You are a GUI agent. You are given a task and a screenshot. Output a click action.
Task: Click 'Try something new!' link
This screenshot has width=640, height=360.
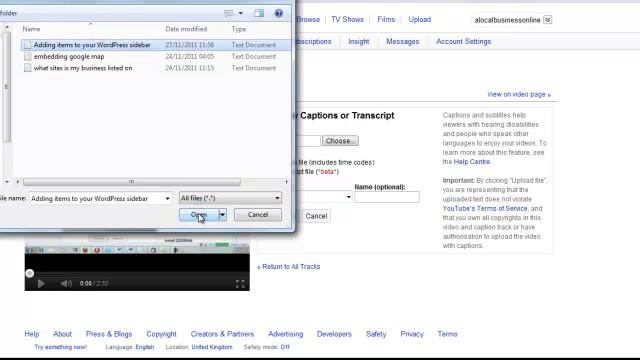coord(60,347)
